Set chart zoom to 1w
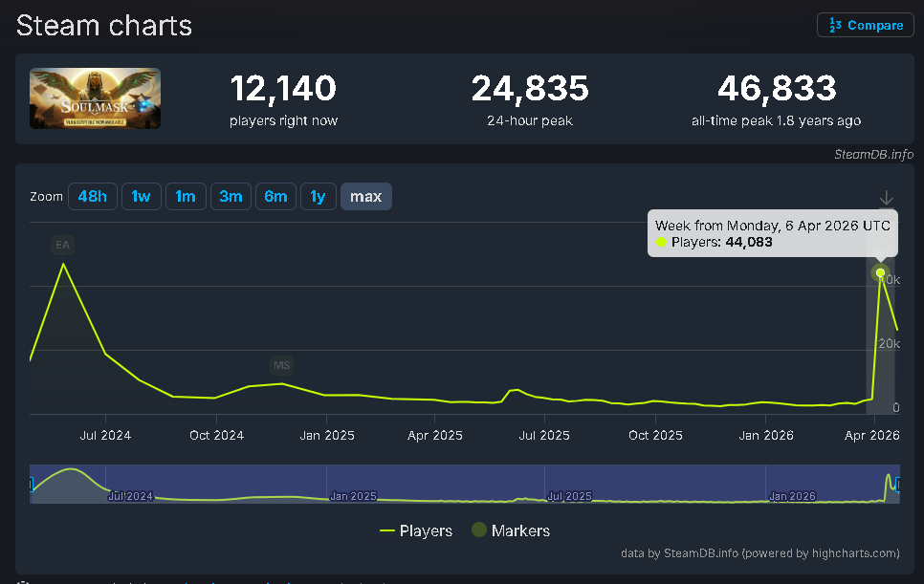 pos(141,197)
